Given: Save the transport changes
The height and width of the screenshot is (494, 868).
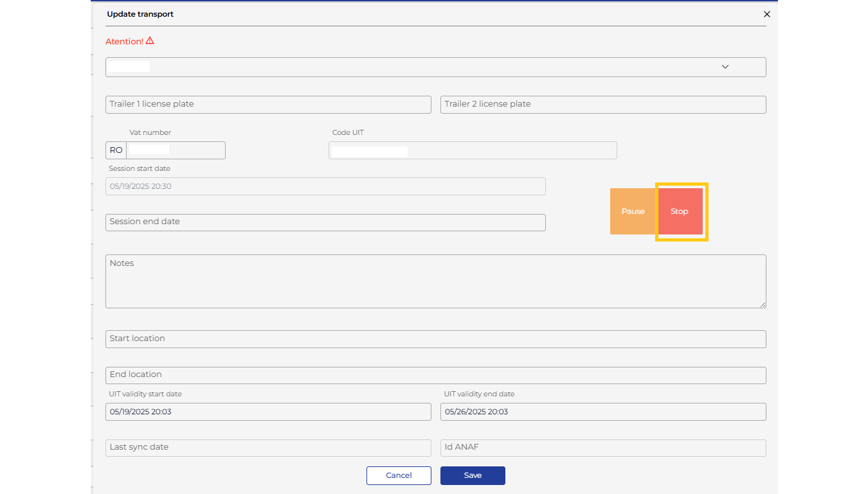Looking at the screenshot, I should click(473, 475).
